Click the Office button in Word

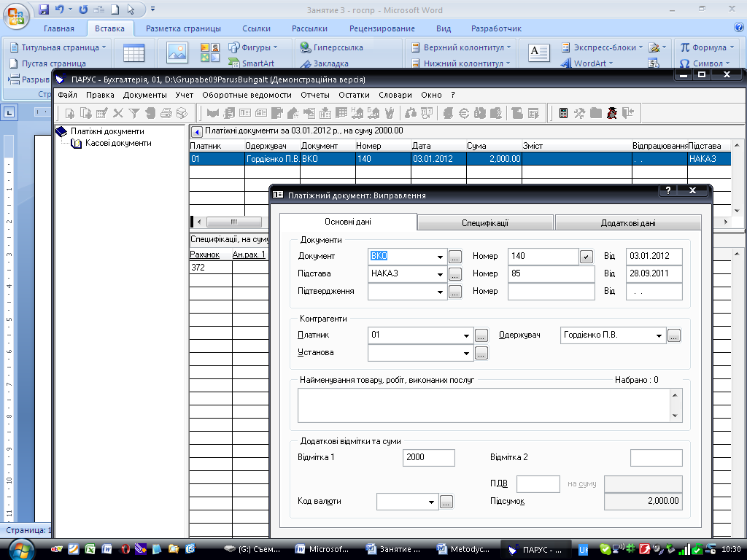pyautogui.click(x=16, y=16)
